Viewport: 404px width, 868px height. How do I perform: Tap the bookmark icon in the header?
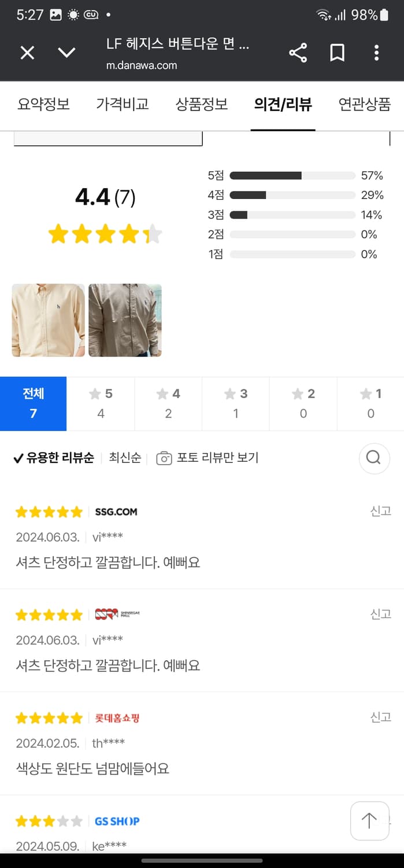[x=337, y=52]
